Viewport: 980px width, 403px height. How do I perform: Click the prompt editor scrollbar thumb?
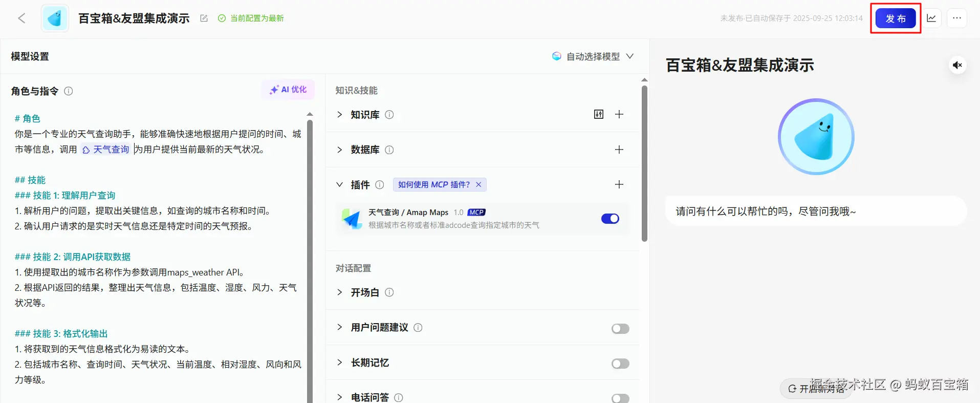(310, 261)
